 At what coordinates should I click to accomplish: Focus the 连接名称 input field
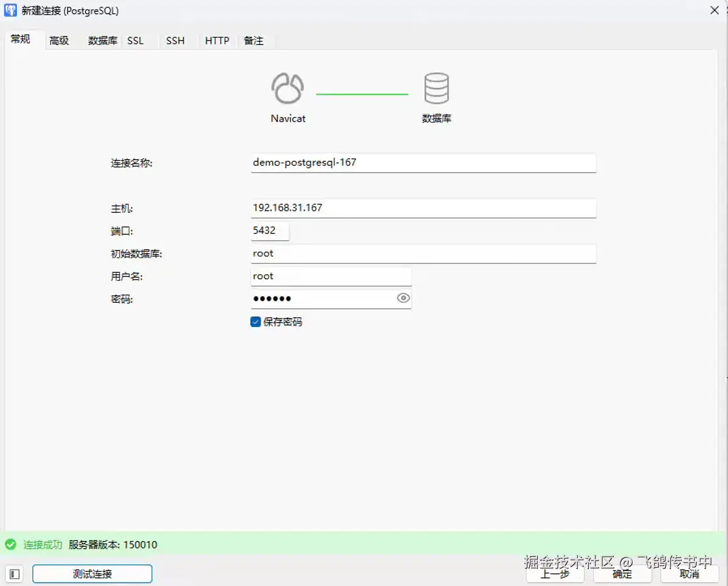(424, 163)
